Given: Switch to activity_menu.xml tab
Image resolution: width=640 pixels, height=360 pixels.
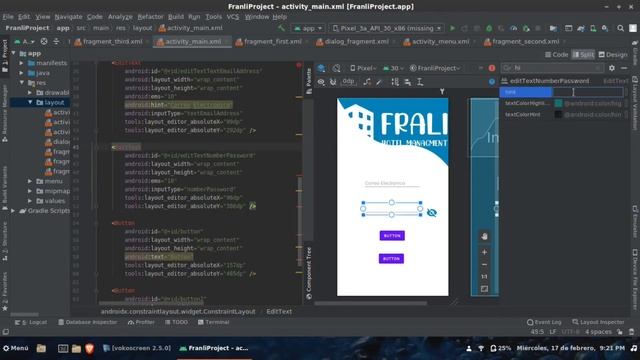Looking at the screenshot, I should [437, 42].
